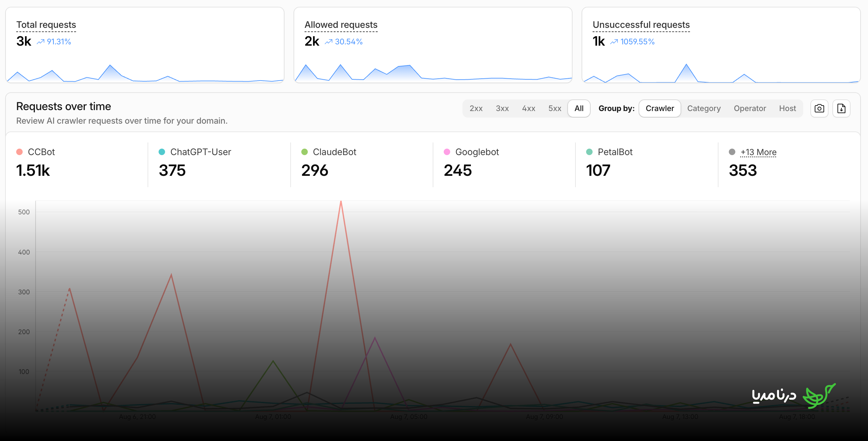Expand the +13 More crawlers list
Viewport: 868px width, 441px height.
click(758, 153)
